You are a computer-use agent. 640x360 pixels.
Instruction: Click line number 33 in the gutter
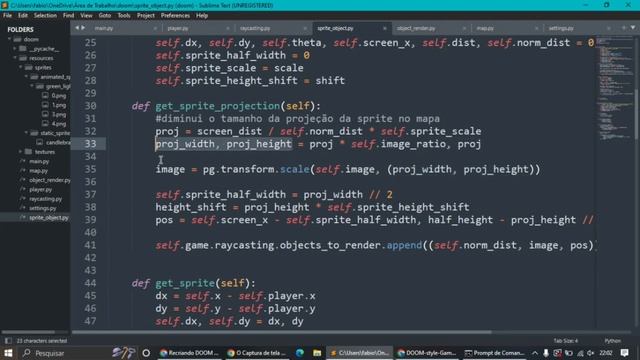(91, 144)
